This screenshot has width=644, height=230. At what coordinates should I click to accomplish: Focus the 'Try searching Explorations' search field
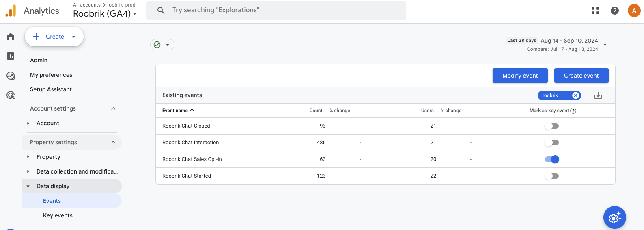276,10
